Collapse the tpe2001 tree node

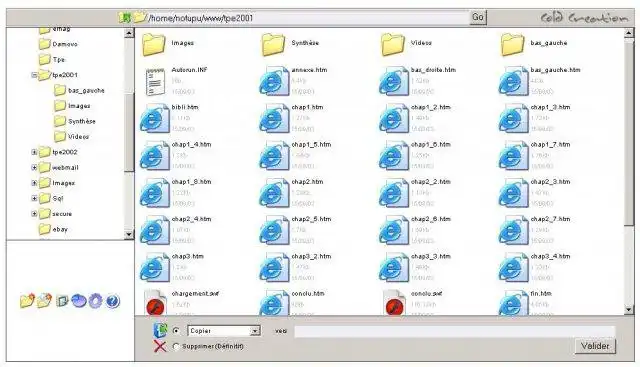click(34, 75)
